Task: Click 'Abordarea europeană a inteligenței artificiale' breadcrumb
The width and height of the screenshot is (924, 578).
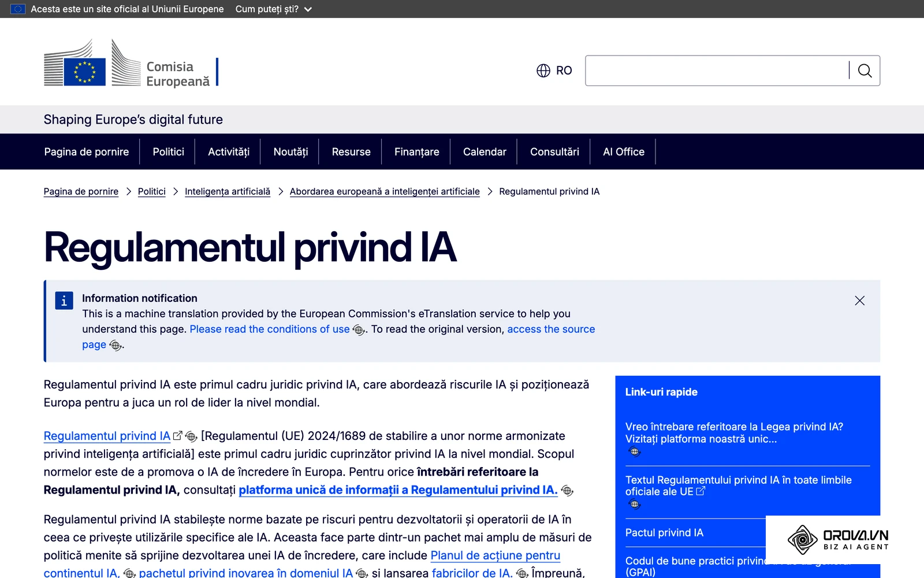Action: (x=385, y=191)
